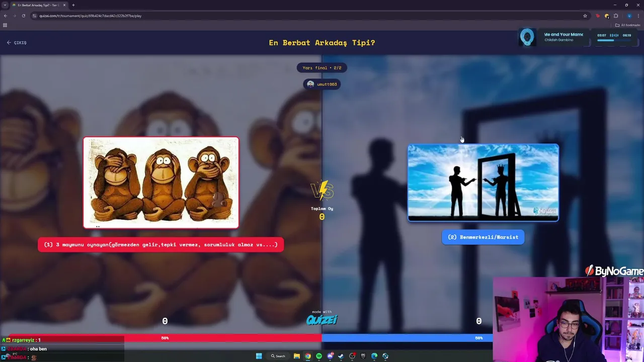Open File Explorer from the taskbar
644x362 pixels.
(297, 356)
